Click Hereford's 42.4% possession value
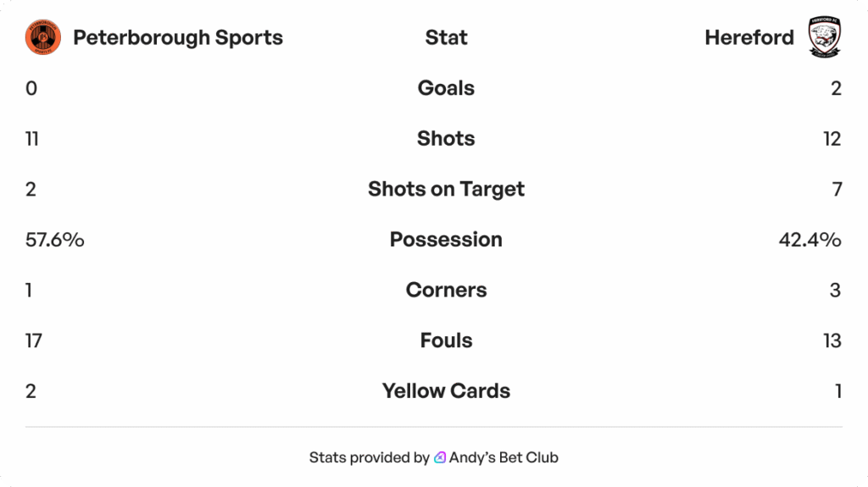 coord(810,240)
